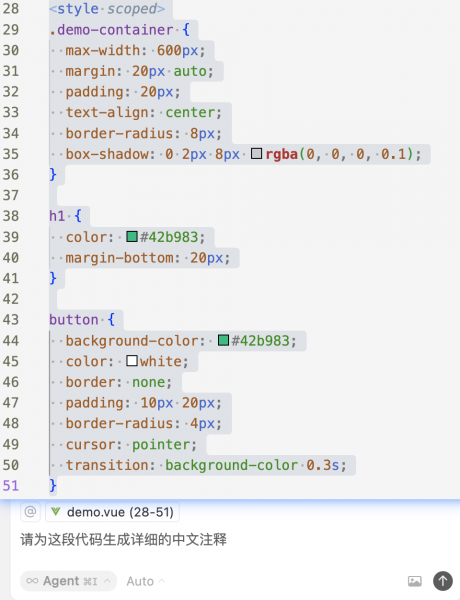460x600 pixels.
Task: Click the Vue logo on demo.vue chip
Action: (x=56, y=512)
